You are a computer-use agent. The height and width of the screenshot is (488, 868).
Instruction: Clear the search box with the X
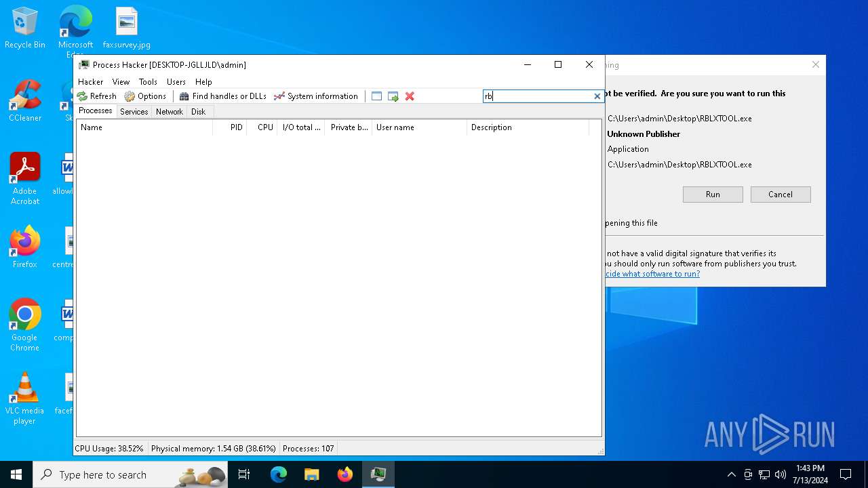point(597,96)
